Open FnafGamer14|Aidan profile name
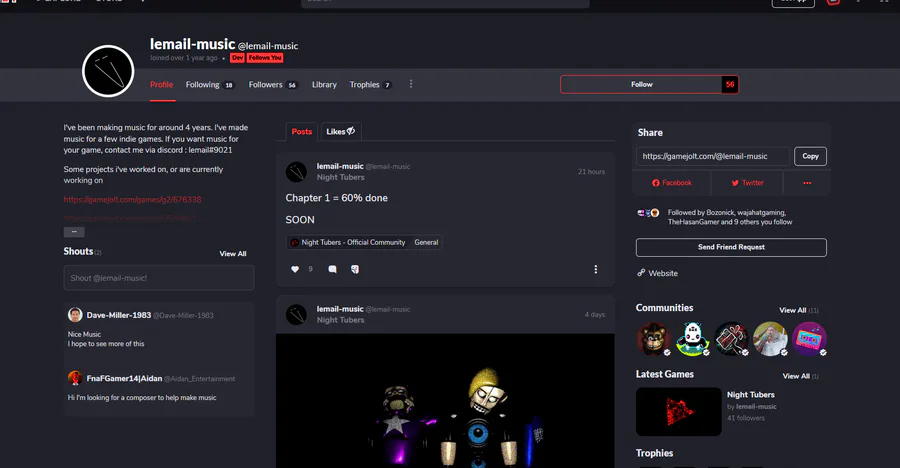900x468 pixels. [x=124, y=378]
